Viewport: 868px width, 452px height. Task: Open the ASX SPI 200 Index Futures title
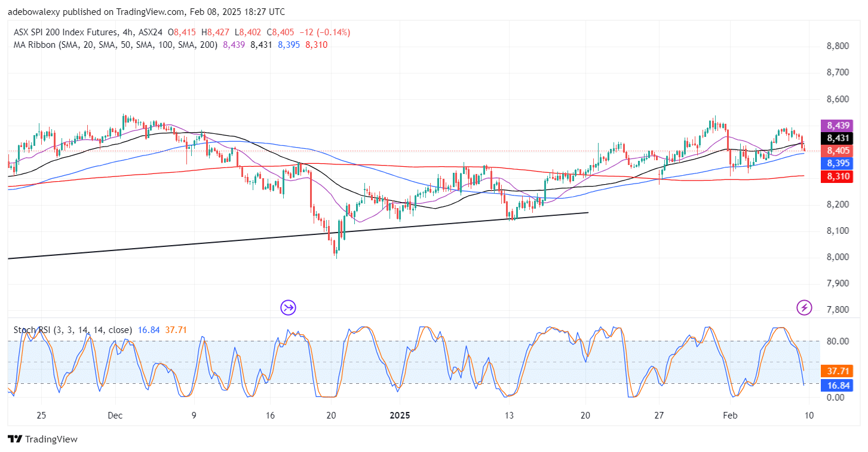click(x=65, y=32)
